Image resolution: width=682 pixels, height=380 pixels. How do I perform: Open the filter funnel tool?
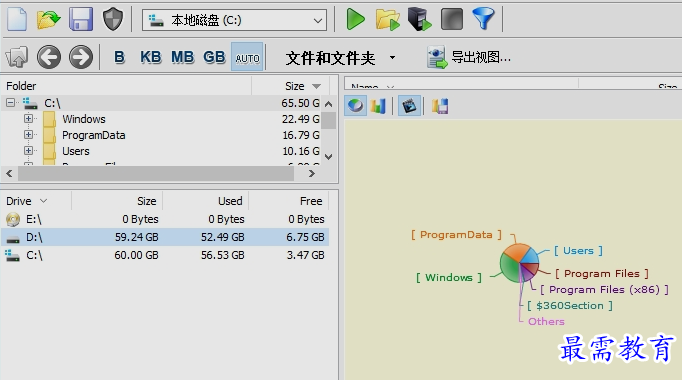click(x=483, y=20)
